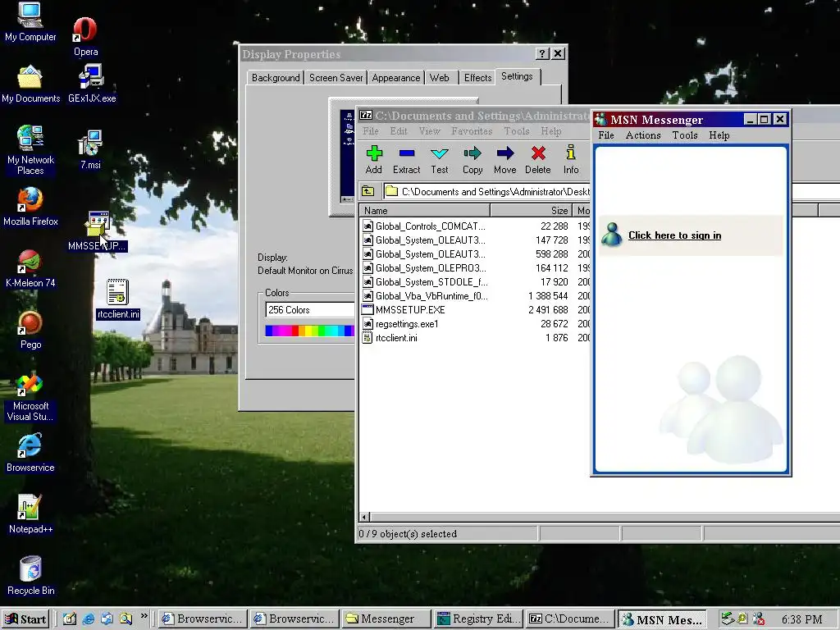The width and height of the screenshot is (840, 630).
Task: Sort by the Size column header
Action: click(x=531, y=211)
